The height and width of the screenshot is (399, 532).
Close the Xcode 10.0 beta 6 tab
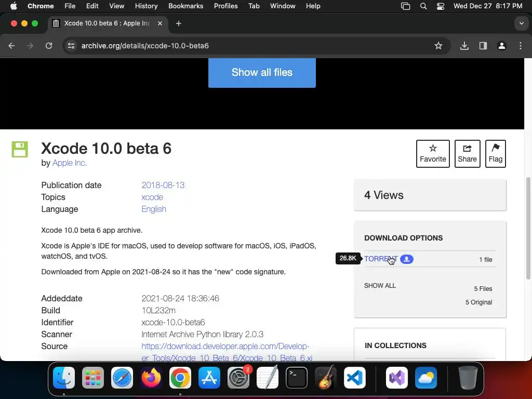[x=160, y=23]
